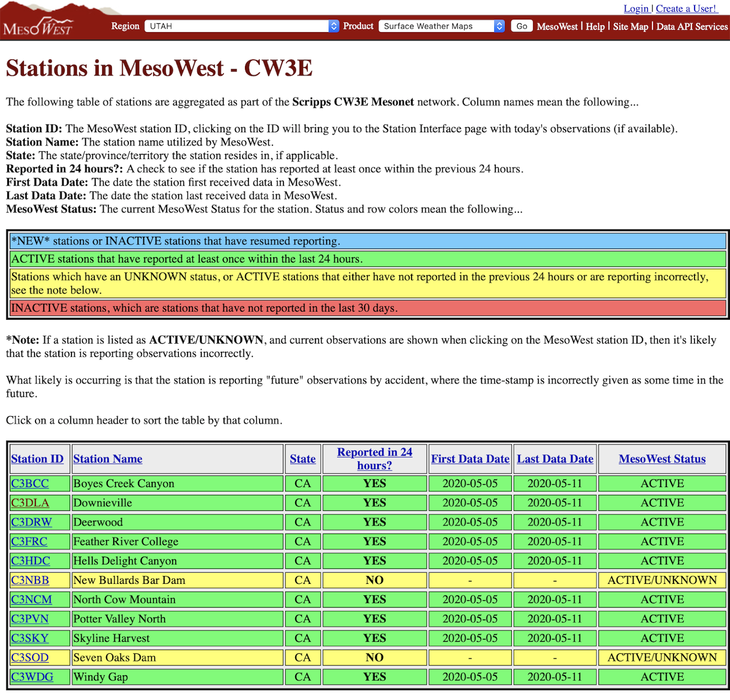Open the Site Map link

(x=630, y=27)
